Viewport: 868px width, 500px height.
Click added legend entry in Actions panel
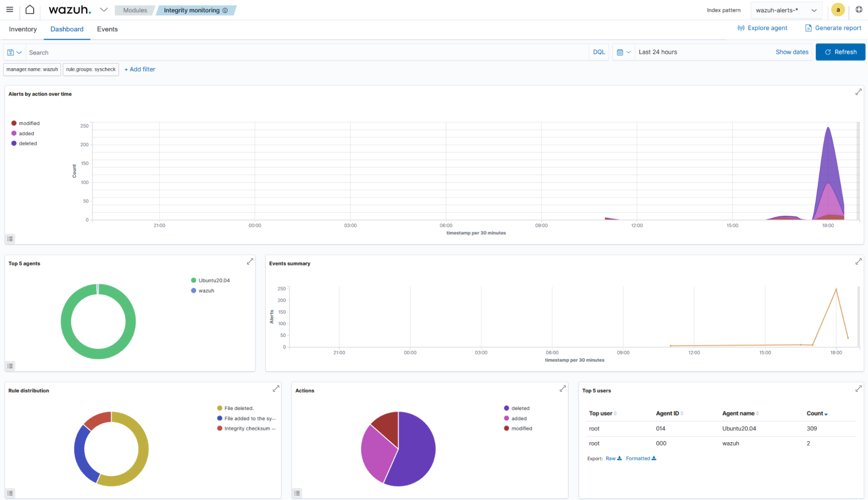tap(515, 418)
